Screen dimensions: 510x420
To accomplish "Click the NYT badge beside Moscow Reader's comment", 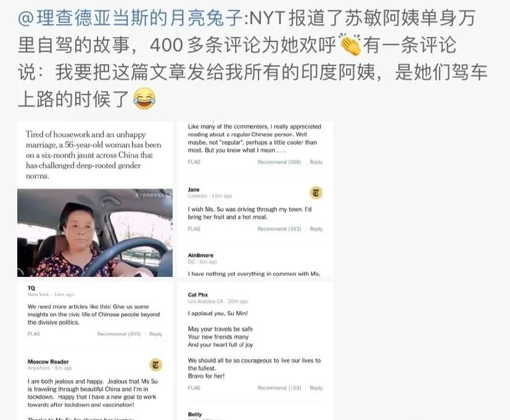I will pos(155,365).
